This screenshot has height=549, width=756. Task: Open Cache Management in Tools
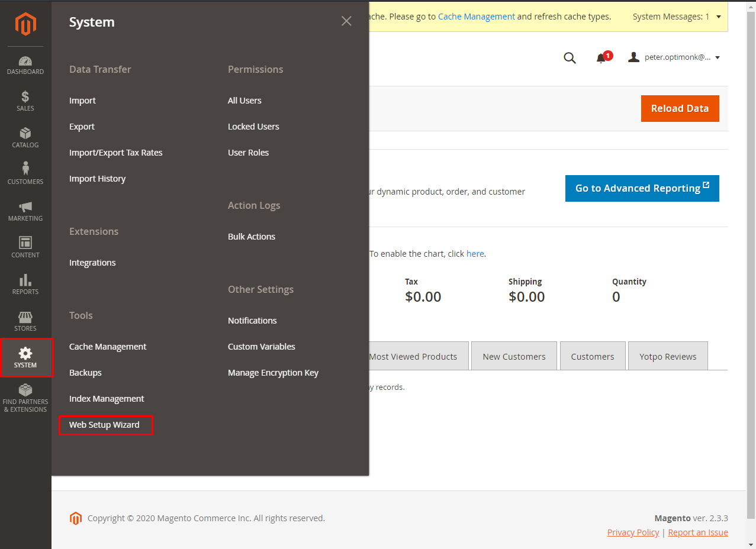click(x=108, y=347)
